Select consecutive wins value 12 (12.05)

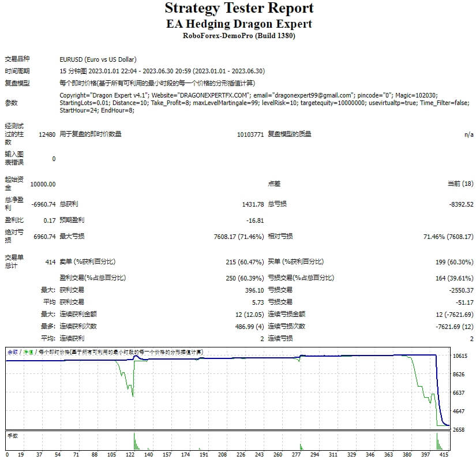(249, 315)
